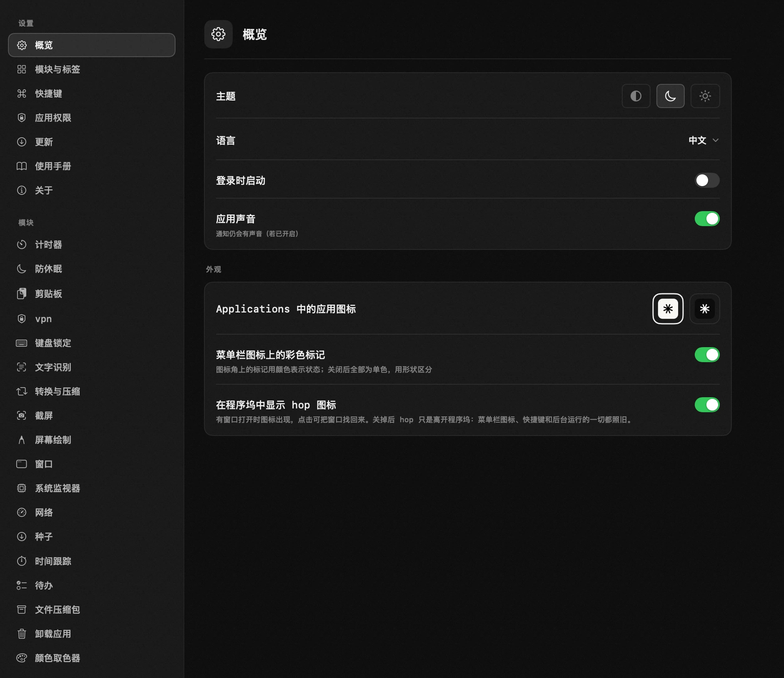The height and width of the screenshot is (678, 784).
Task: Open the 文字识别 OCR module
Action: pos(92,367)
